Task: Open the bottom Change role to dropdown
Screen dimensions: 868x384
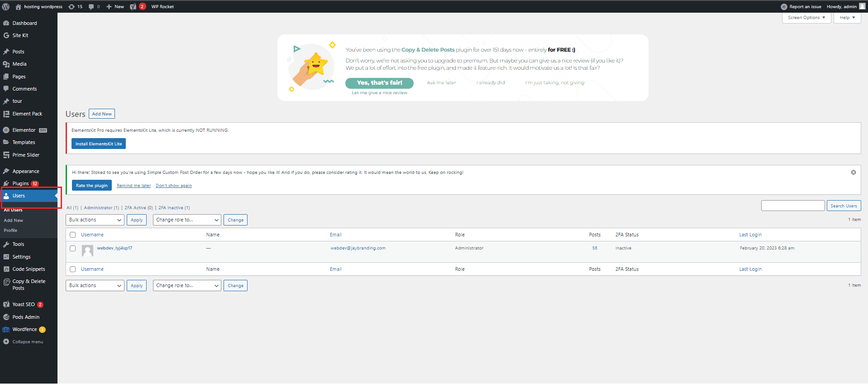Action: point(187,286)
